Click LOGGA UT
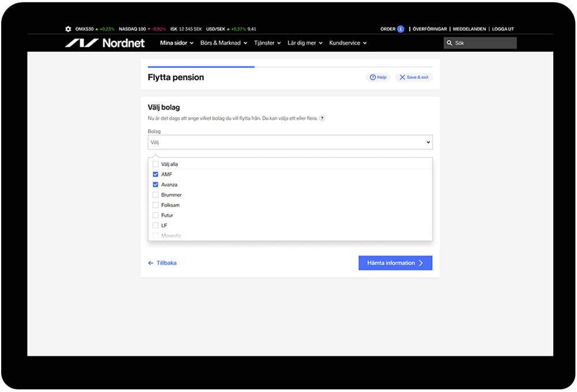 click(x=503, y=29)
